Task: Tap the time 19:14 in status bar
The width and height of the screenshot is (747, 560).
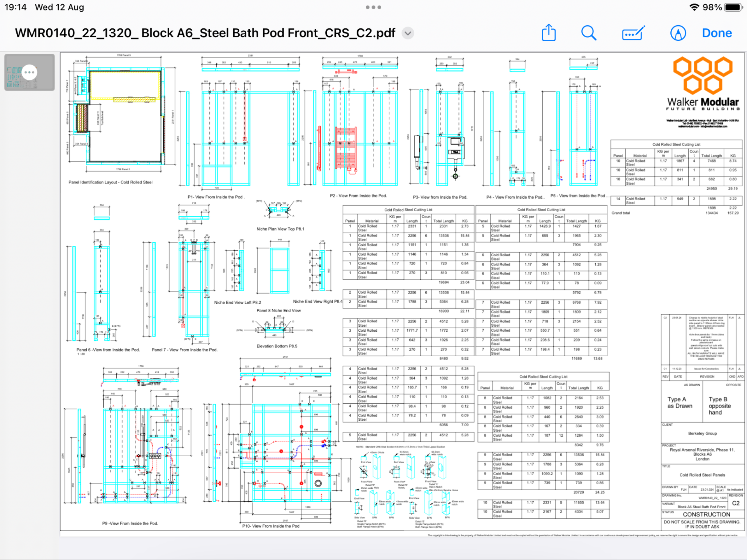Action: point(16,7)
